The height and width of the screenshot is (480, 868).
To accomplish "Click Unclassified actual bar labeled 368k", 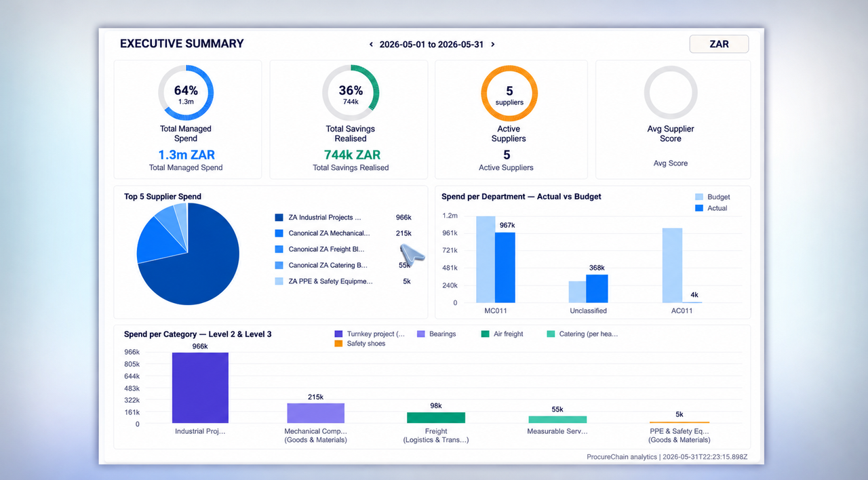I will coord(597,288).
